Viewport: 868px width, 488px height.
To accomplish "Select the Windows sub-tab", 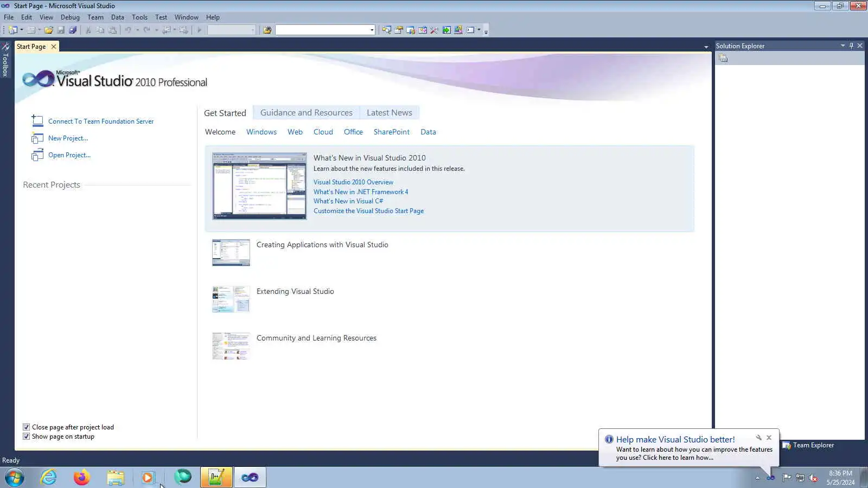I will 261,132.
